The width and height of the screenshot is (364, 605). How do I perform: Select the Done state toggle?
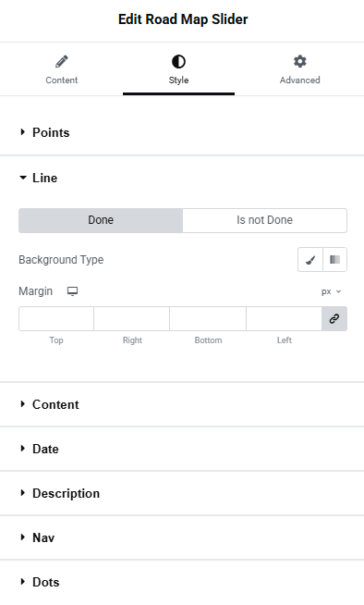point(101,220)
